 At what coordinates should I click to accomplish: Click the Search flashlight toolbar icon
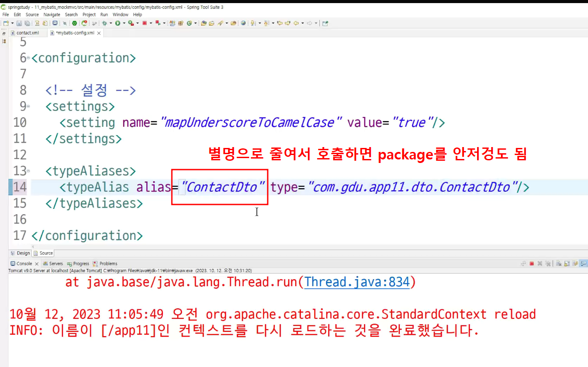pyautogui.click(x=221, y=23)
